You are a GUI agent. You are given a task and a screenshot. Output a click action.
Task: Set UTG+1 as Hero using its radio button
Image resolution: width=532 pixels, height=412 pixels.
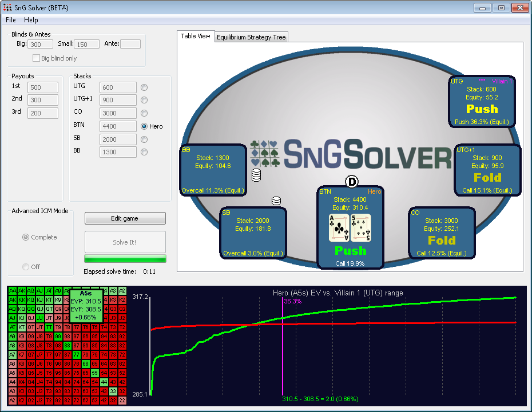tap(144, 100)
